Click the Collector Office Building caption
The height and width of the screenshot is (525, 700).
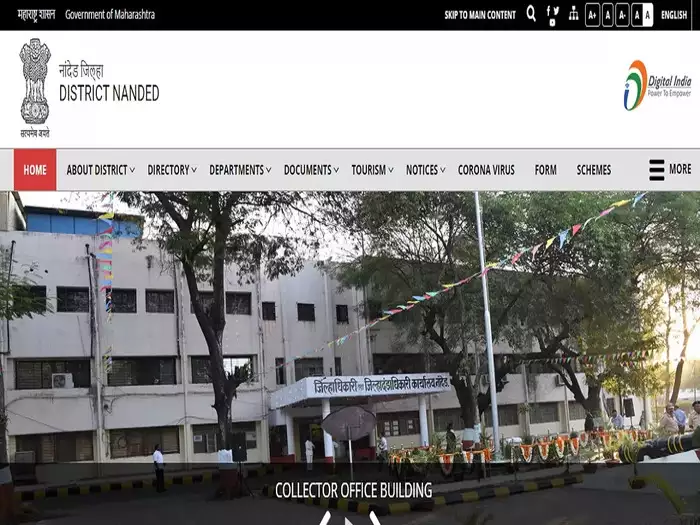tap(354, 490)
